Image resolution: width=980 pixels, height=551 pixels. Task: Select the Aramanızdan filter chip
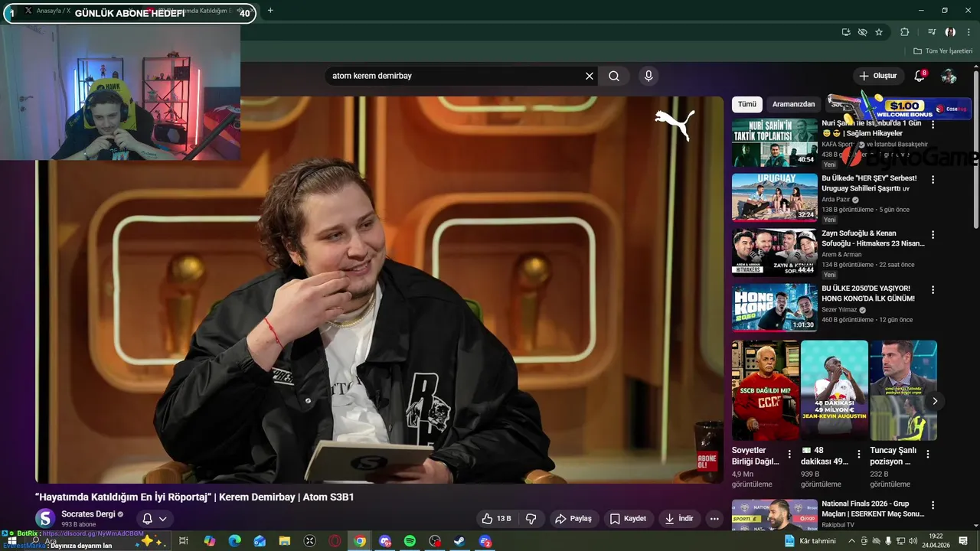[794, 104]
